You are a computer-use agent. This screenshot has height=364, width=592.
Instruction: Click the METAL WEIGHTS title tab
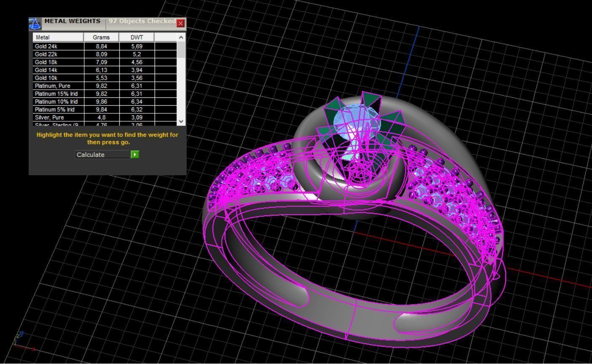click(x=72, y=21)
